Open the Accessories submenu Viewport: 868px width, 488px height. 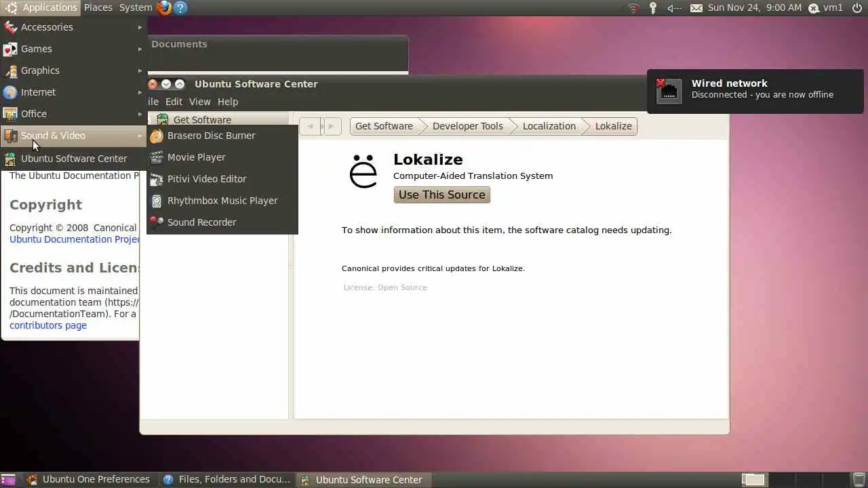point(73,27)
